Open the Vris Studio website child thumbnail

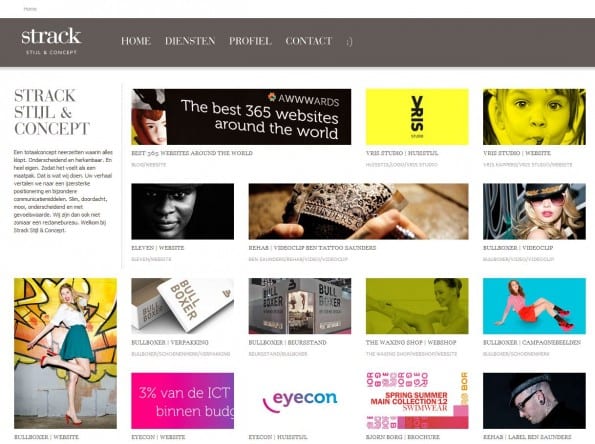click(x=534, y=117)
